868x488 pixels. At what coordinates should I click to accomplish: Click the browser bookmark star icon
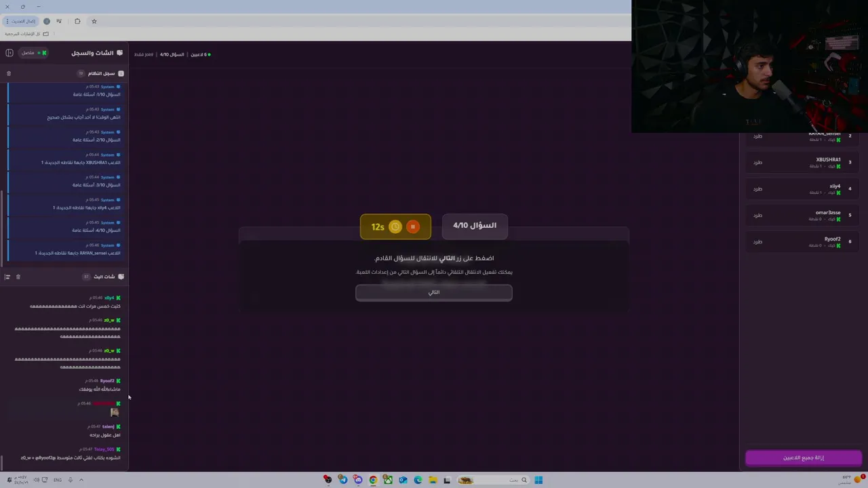pos(94,21)
